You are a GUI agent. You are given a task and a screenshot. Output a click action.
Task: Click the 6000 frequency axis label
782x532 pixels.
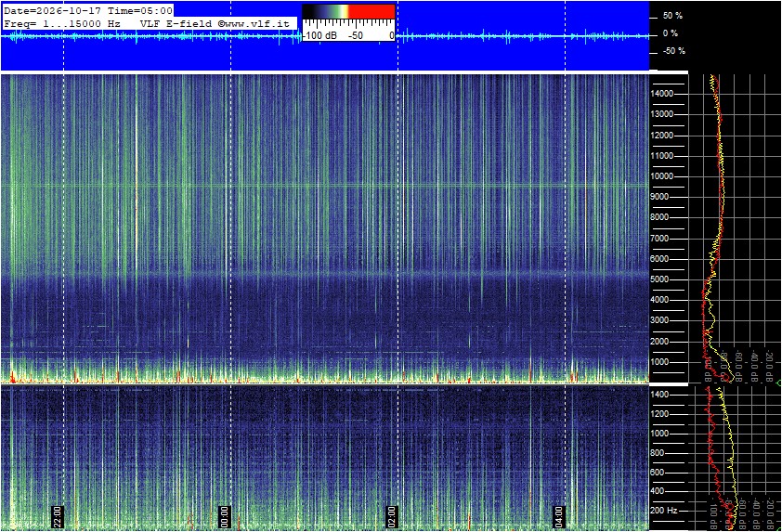(x=659, y=259)
